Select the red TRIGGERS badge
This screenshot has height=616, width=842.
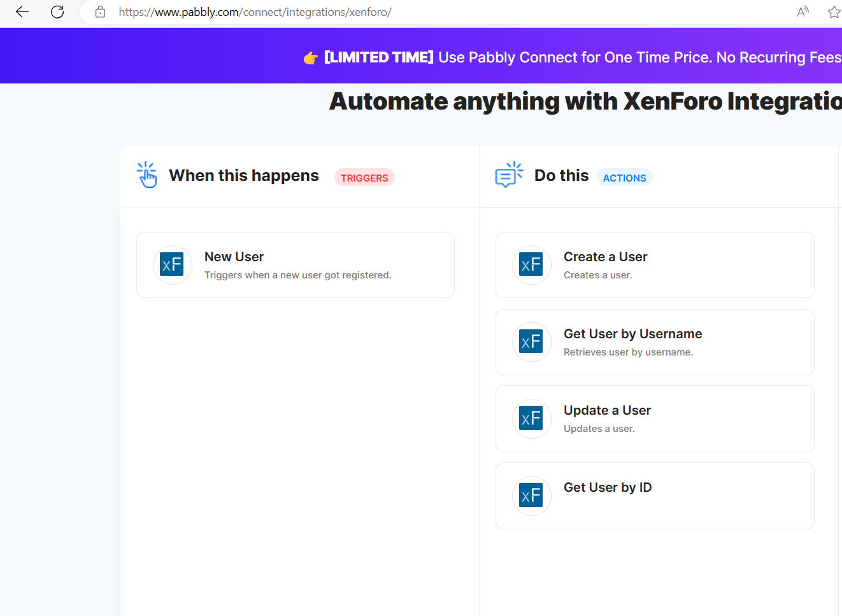click(364, 178)
